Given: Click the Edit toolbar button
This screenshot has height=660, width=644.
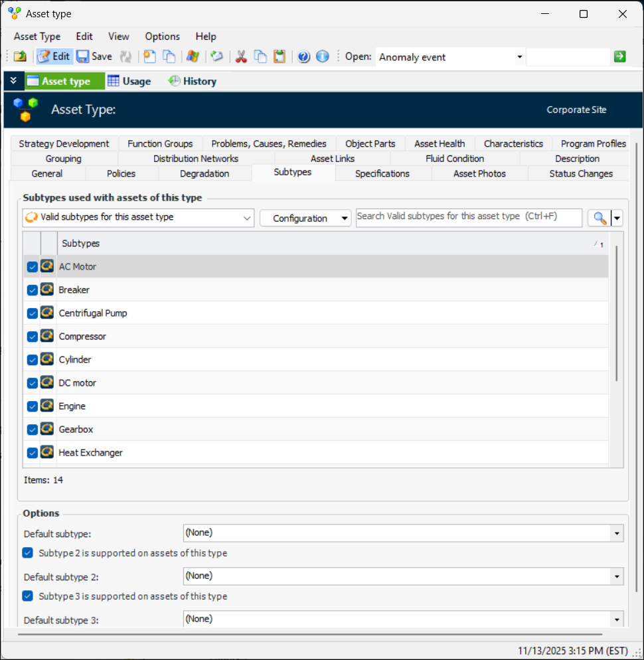Looking at the screenshot, I should pyautogui.click(x=54, y=56).
